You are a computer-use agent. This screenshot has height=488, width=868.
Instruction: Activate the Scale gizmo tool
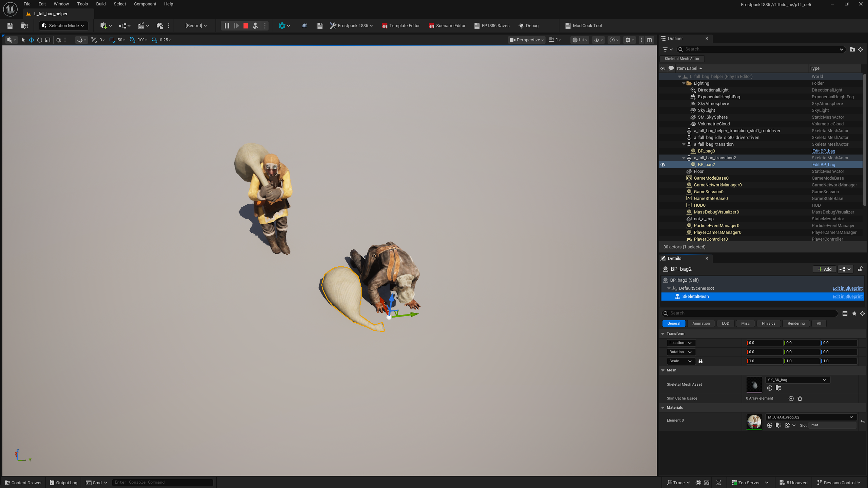pyautogui.click(x=48, y=40)
